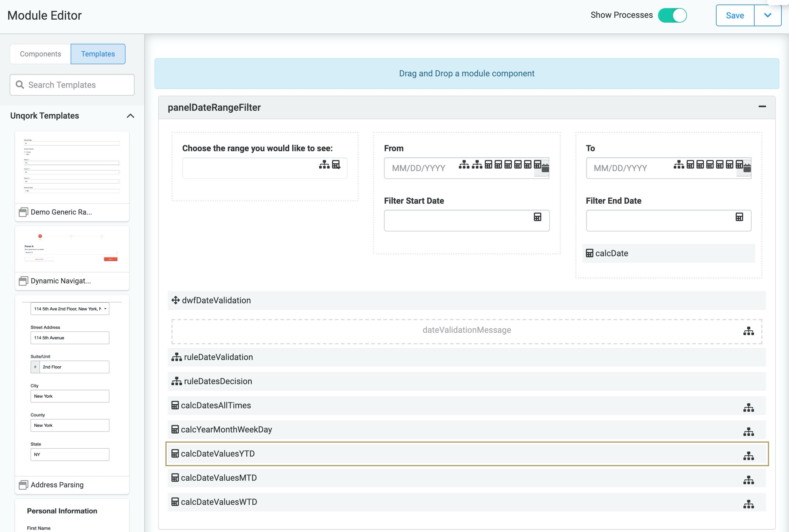
Task: Select the calcDatesAllTimes component row
Action: coord(467,406)
